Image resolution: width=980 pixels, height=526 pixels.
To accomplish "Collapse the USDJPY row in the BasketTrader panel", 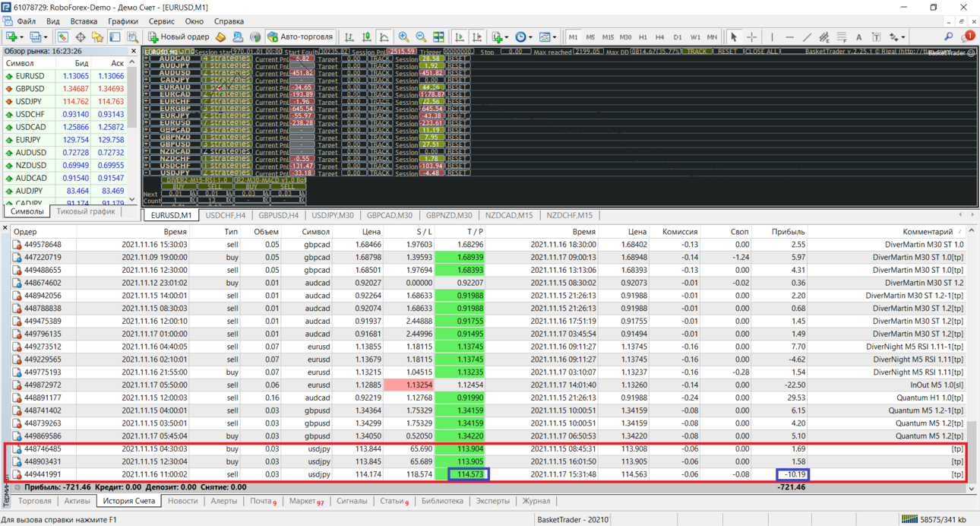I will click(x=147, y=173).
